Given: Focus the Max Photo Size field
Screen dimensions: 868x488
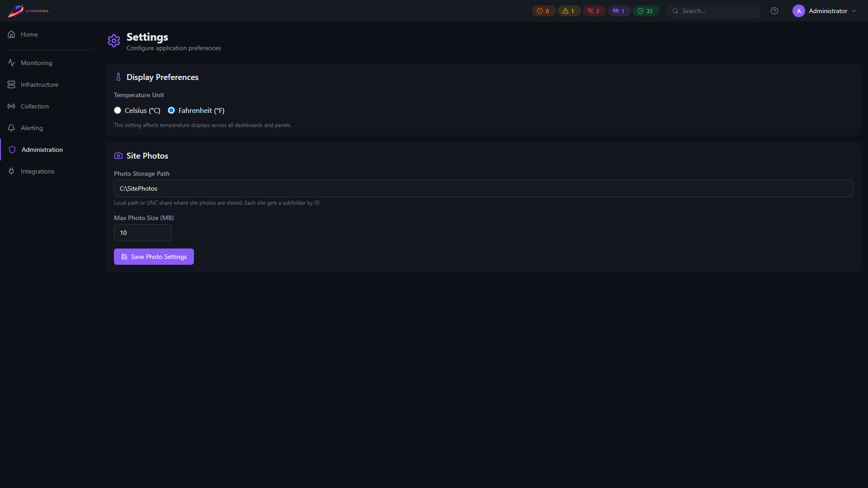Looking at the screenshot, I should click(143, 233).
